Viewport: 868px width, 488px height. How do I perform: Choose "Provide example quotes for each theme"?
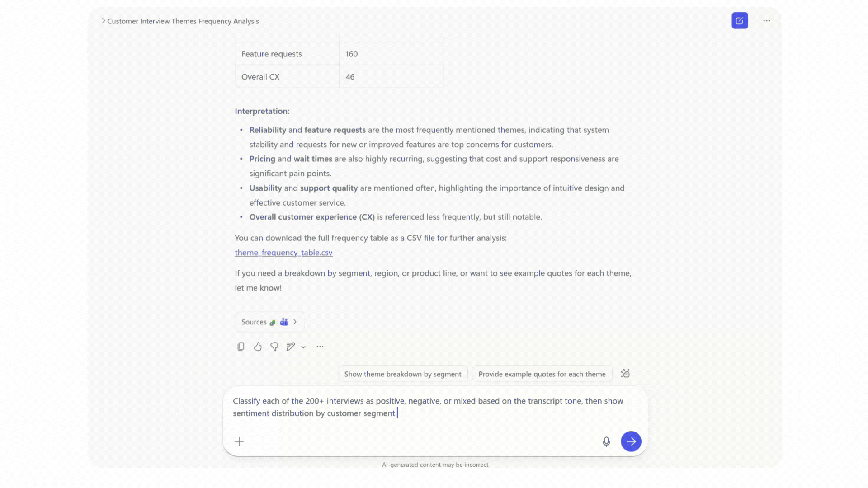pos(542,374)
